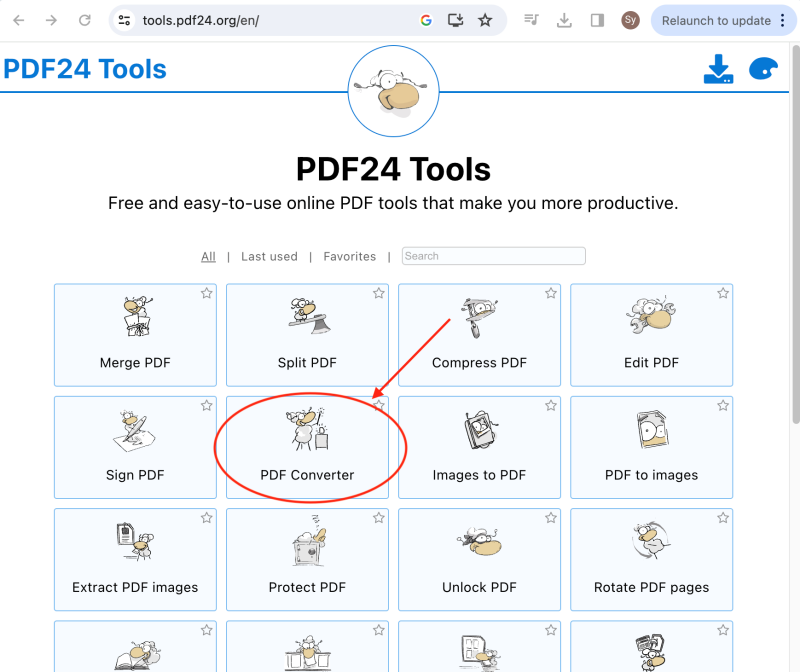Reload the page
Screen dimensions: 800x672
tap(85, 20)
